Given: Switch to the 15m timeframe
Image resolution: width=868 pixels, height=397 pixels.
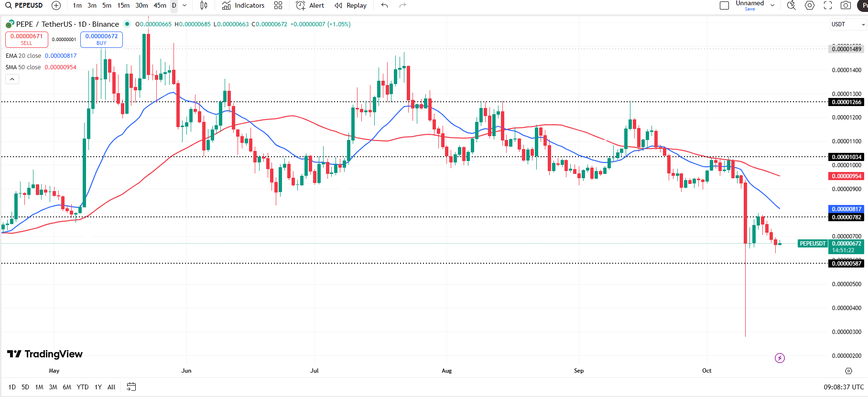Looking at the screenshot, I should (123, 6).
